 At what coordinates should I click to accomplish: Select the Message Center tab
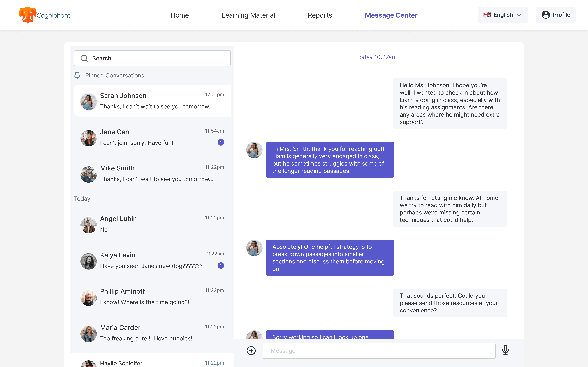(391, 15)
